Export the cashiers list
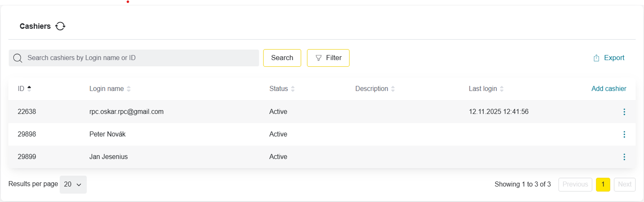This screenshot has height=202, width=644. pos(608,58)
